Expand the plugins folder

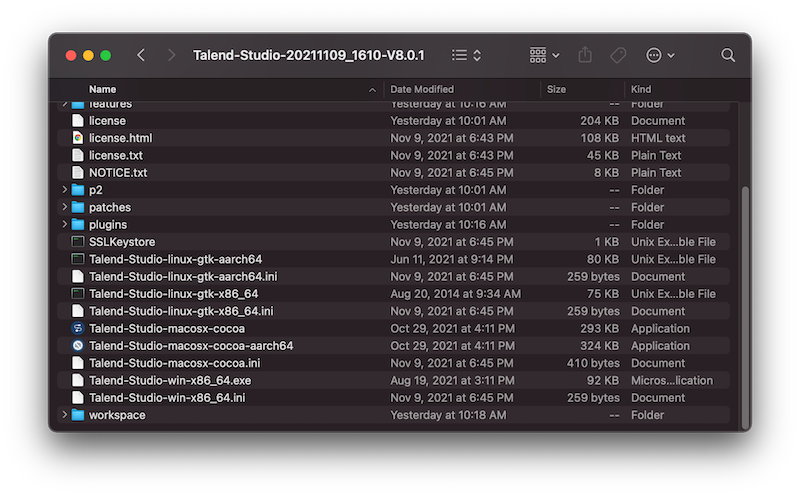[x=65, y=225]
